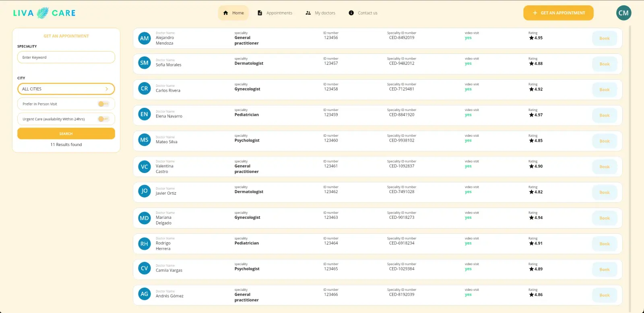Viewport: 644px width, 313px height.
Task: Book appointment with Sofia Morales
Action: (x=605, y=64)
